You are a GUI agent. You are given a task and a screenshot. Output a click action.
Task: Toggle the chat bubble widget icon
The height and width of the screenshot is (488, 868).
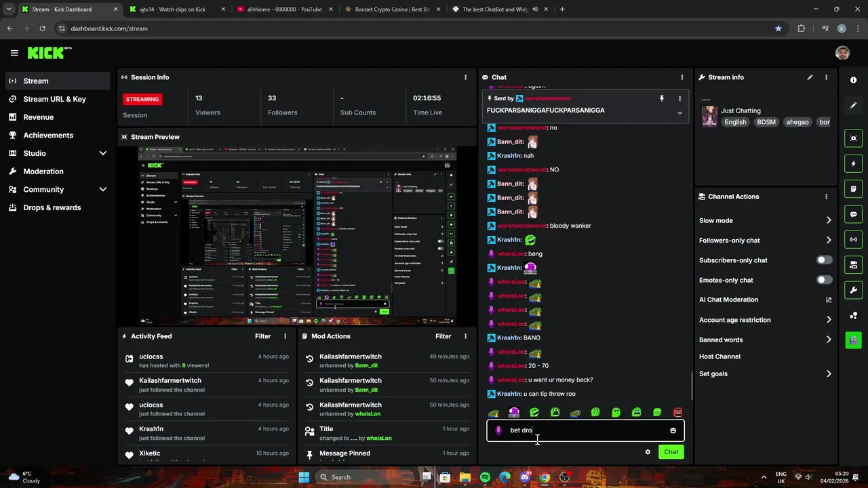pyautogui.click(x=853, y=214)
